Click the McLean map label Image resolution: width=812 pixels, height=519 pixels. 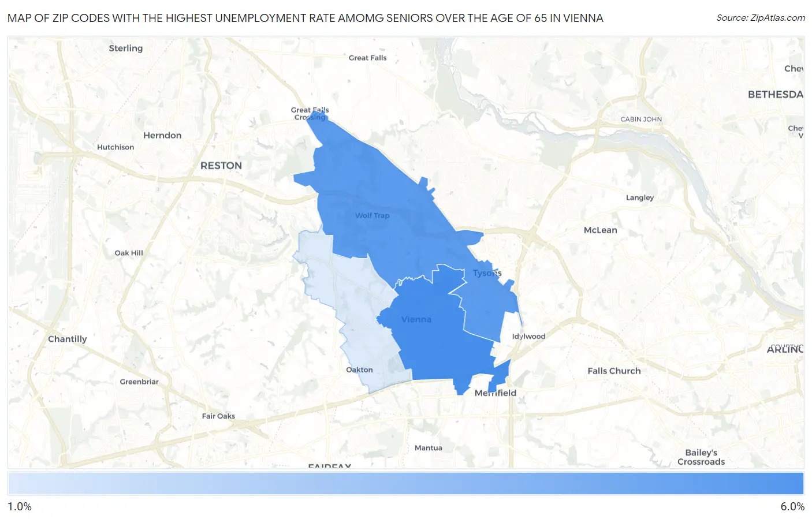click(x=601, y=230)
